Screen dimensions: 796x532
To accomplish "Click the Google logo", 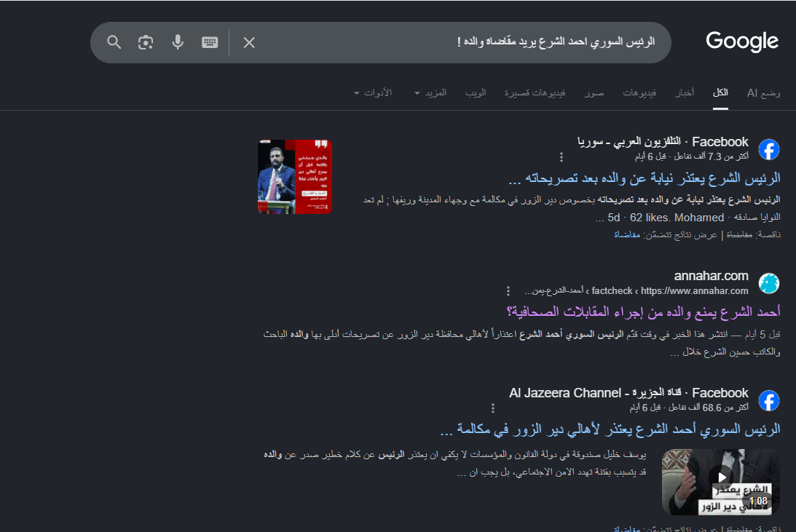I will click(741, 41).
